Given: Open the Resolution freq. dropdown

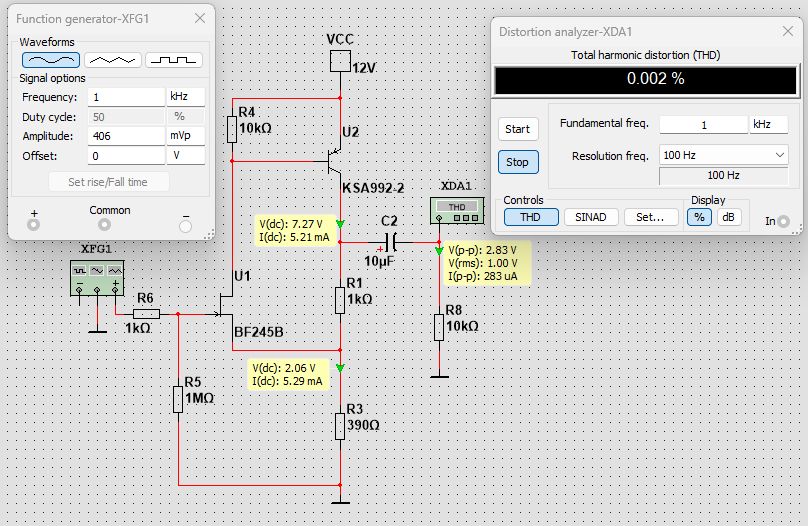Looking at the screenshot, I should pos(723,155).
